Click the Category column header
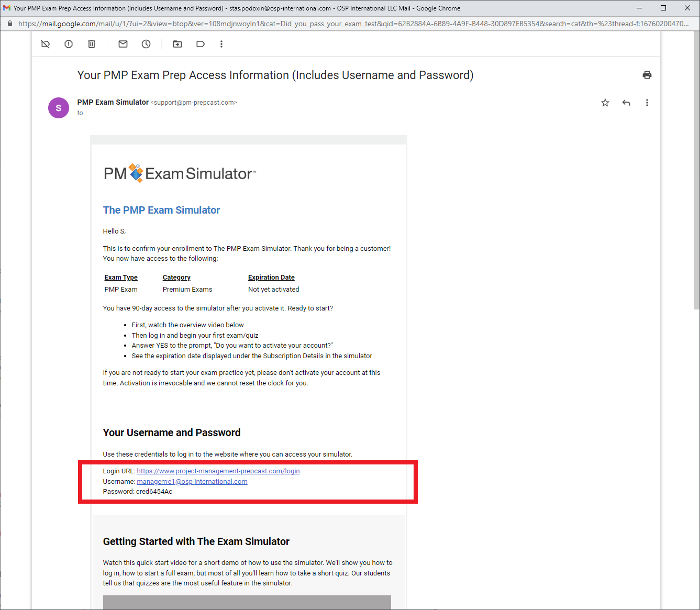Screen dimensions: 700x610 pos(176,278)
